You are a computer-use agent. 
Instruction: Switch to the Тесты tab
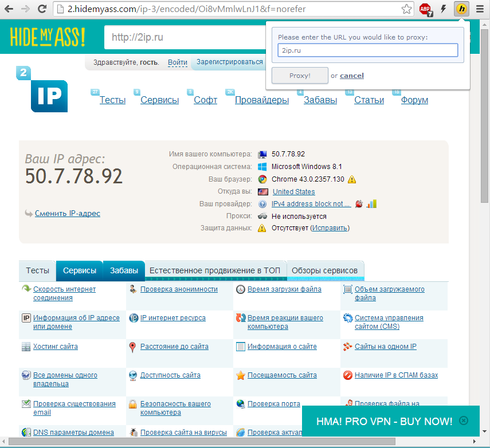[37, 270]
